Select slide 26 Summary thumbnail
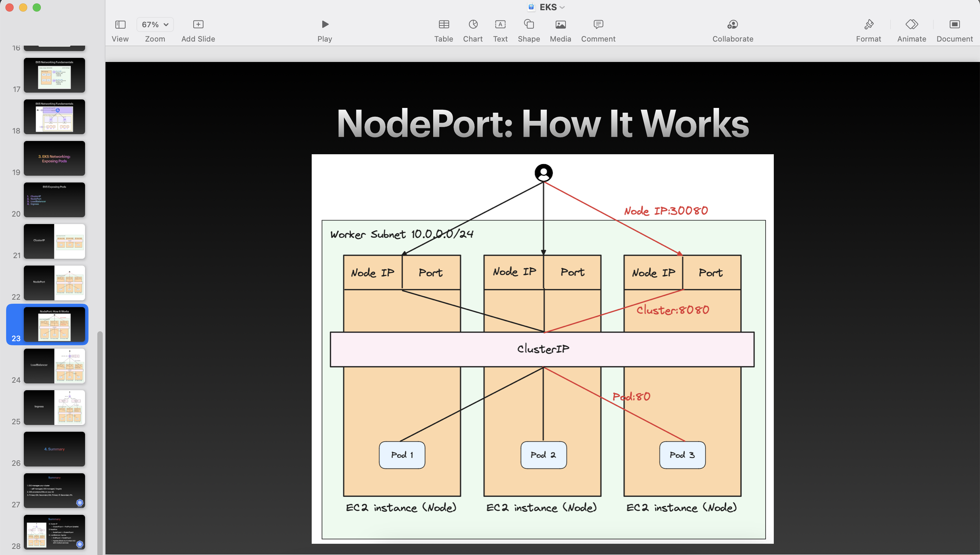 tap(54, 449)
